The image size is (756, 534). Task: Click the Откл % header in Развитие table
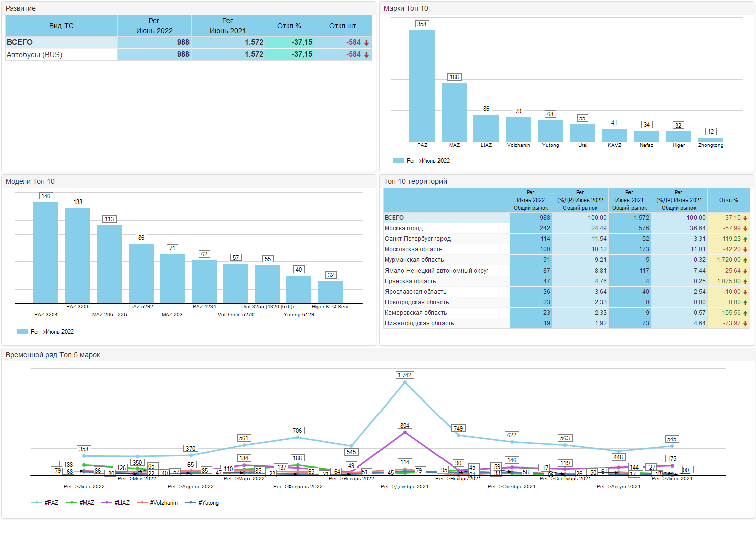[x=289, y=26]
